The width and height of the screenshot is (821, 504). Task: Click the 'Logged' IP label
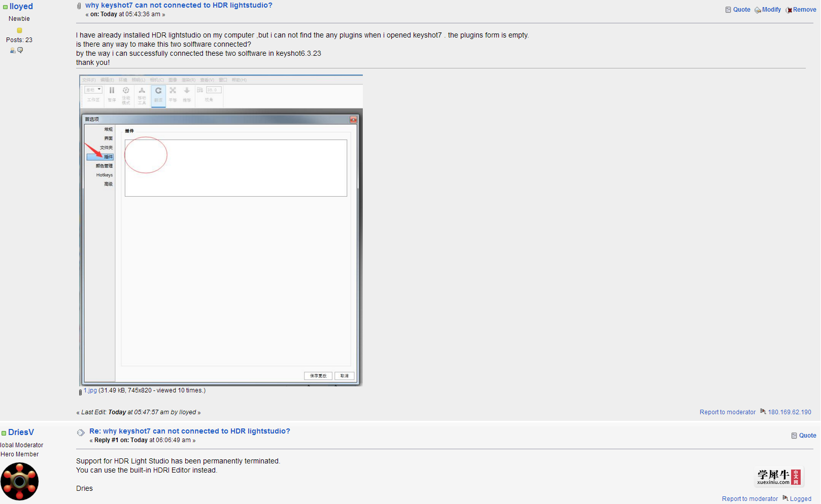pyautogui.click(x=801, y=499)
